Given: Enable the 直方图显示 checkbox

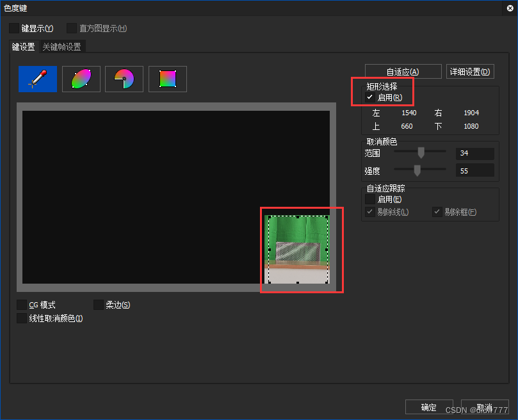Looking at the screenshot, I should (70, 28).
